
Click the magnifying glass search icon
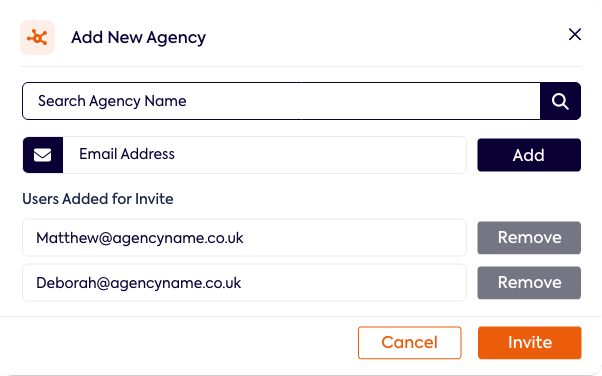point(560,101)
